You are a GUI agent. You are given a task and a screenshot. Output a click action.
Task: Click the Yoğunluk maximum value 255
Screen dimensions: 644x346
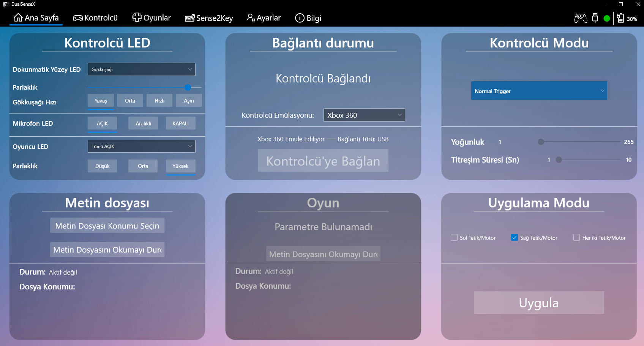pyautogui.click(x=629, y=142)
